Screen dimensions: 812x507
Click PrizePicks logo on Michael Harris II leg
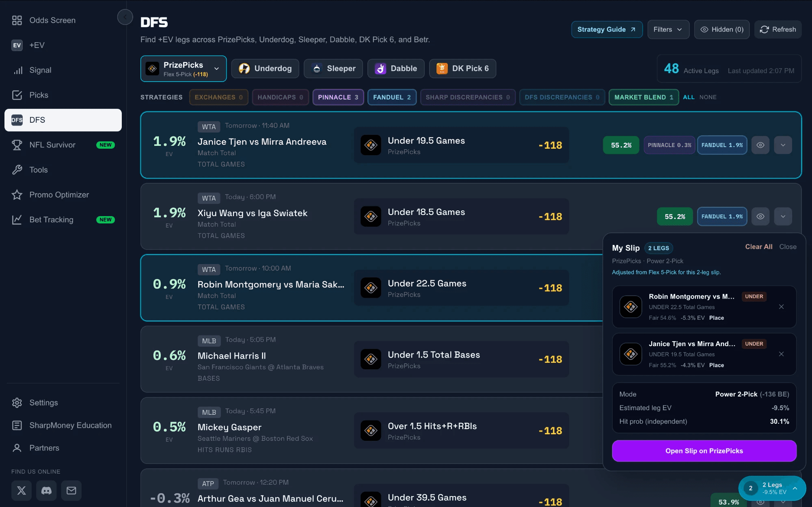371,359
